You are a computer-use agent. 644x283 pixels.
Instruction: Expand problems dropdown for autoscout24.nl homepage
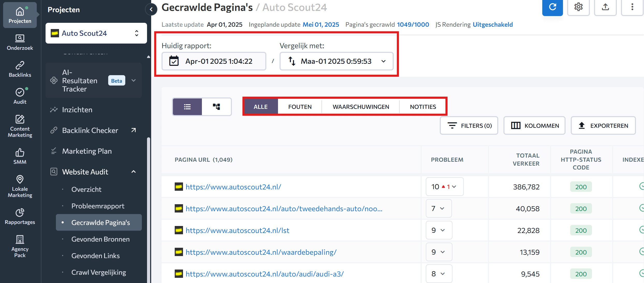pyautogui.click(x=444, y=187)
